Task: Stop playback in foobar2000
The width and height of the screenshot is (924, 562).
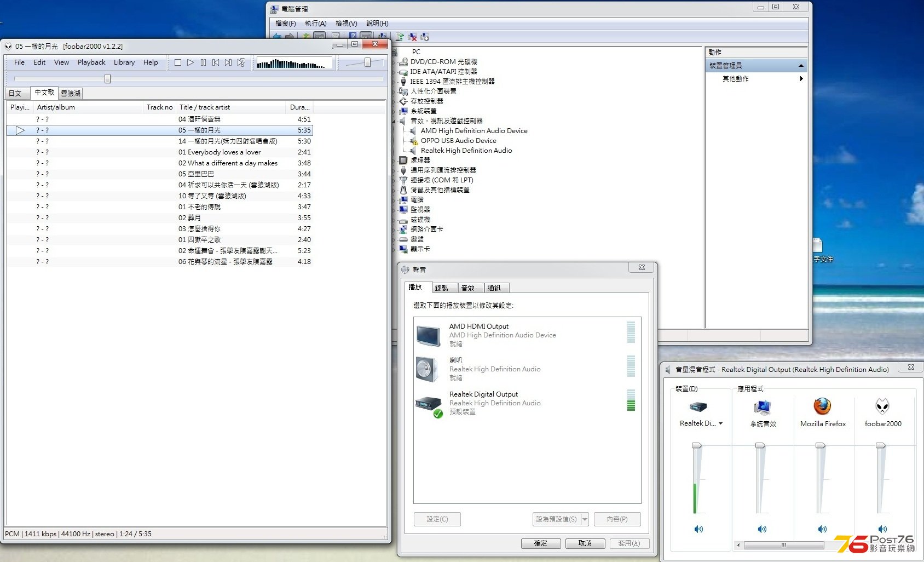Action: coord(178,62)
